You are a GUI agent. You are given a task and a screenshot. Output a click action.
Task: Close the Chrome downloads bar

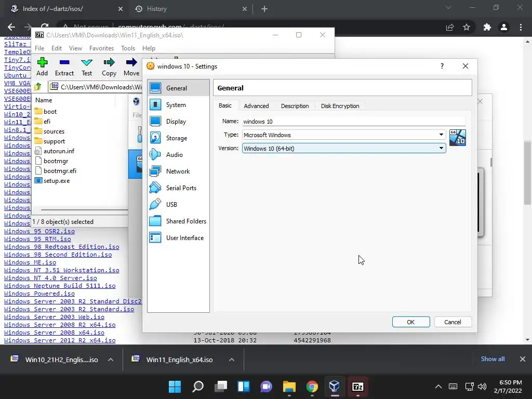(523, 359)
